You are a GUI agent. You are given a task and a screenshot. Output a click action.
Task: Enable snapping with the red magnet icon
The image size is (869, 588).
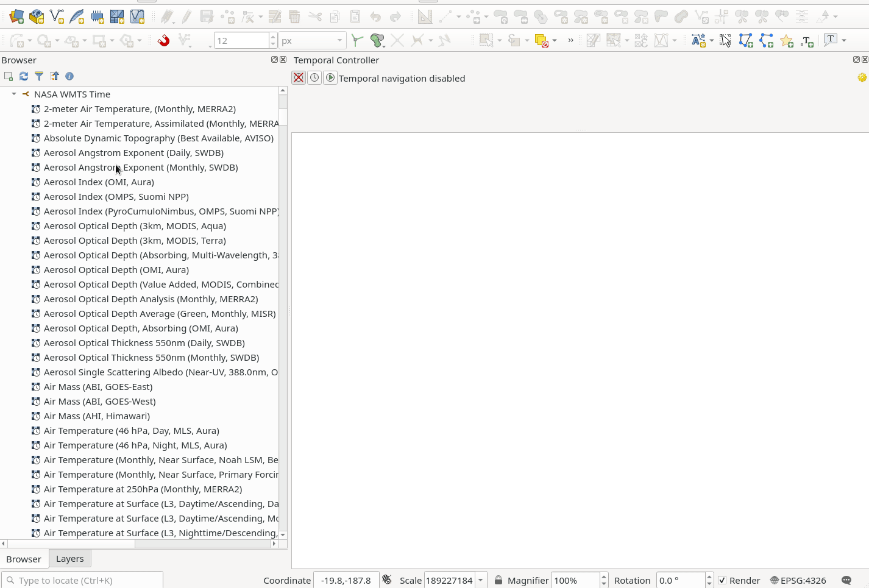click(163, 41)
